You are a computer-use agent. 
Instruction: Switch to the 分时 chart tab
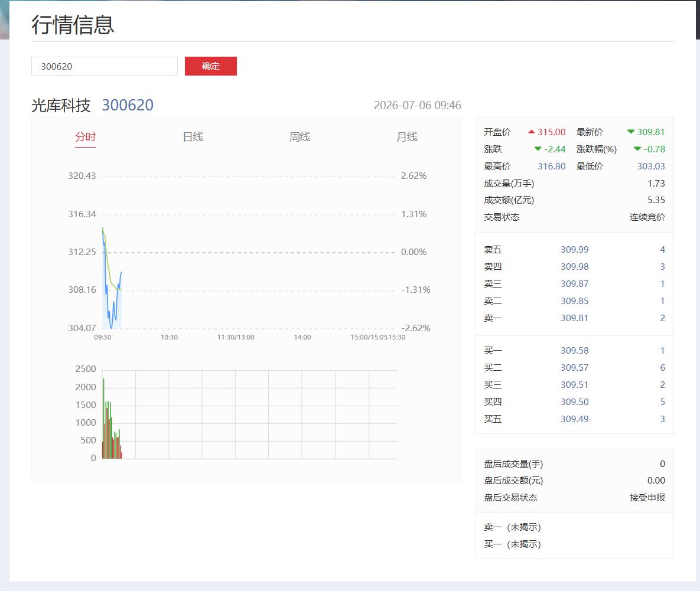(x=85, y=137)
